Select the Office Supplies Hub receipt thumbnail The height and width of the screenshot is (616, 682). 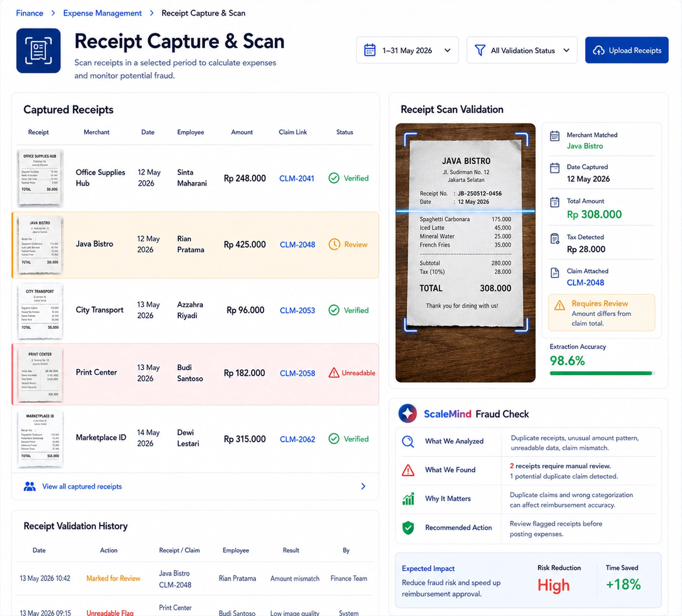(x=40, y=178)
